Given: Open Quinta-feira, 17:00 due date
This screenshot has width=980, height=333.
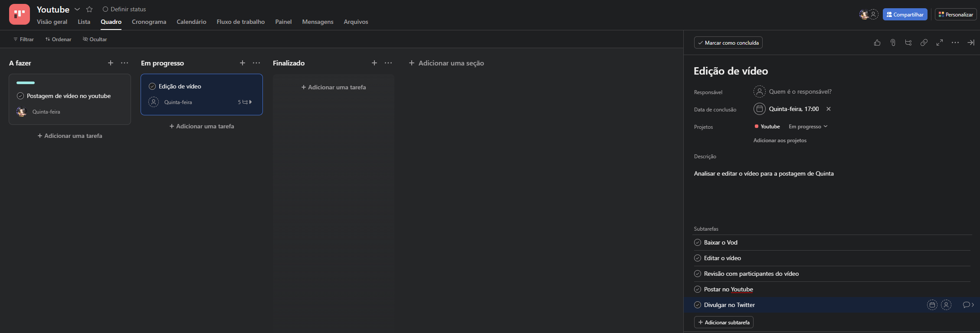Looking at the screenshot, I should point(794,109).
